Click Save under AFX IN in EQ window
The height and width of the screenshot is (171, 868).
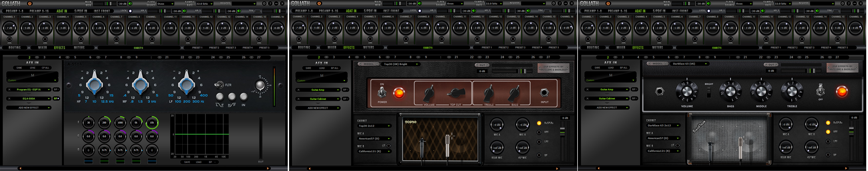click(19, 68)
